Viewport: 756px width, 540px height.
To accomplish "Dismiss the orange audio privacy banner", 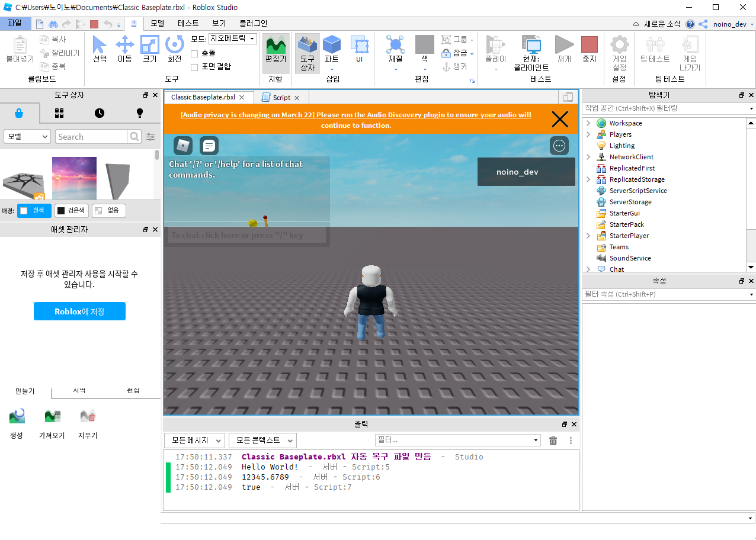I will [560, 120].
